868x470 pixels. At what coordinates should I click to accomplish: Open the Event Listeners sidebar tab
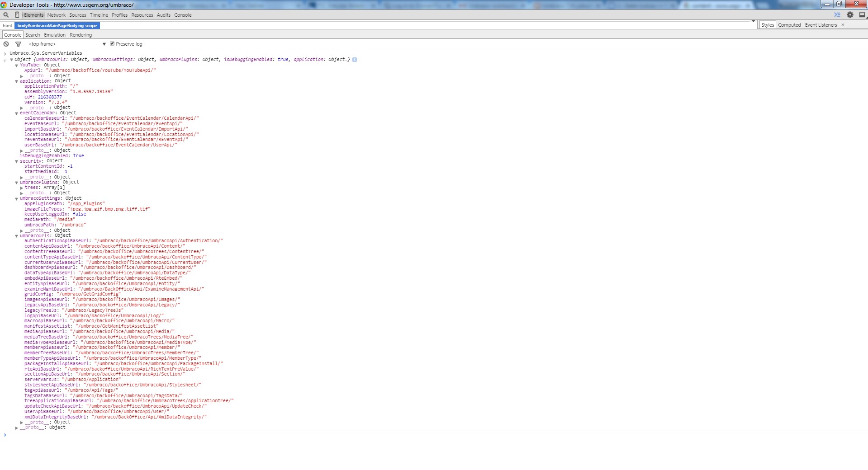pyautogui.click(x=821, y=25)
